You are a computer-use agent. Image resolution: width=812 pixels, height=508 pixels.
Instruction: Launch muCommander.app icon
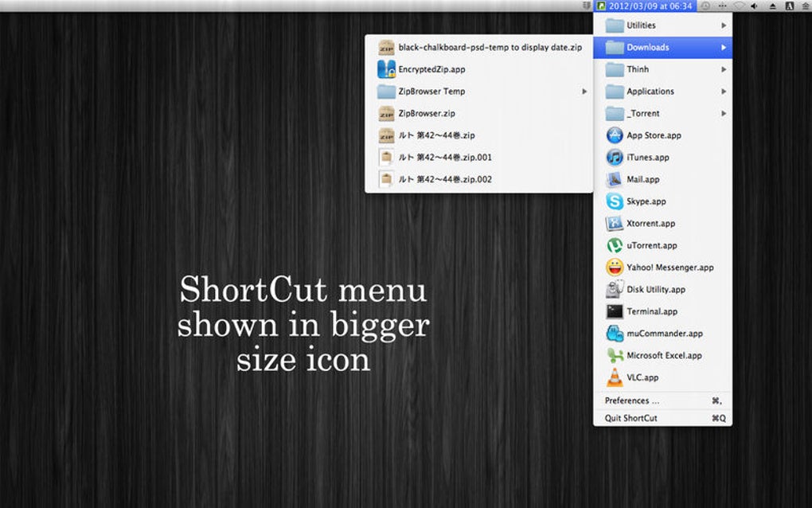coord(615,333)
